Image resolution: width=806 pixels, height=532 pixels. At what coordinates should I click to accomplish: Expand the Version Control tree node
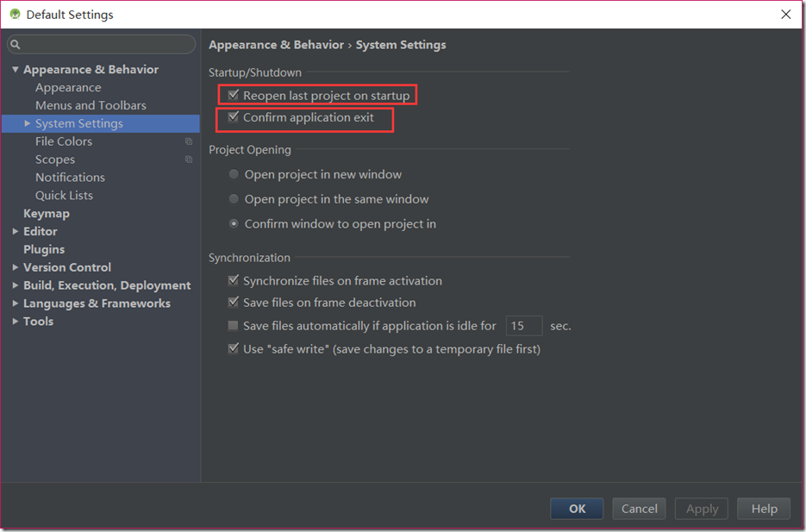pyautogui.click(x=16, y=267)
